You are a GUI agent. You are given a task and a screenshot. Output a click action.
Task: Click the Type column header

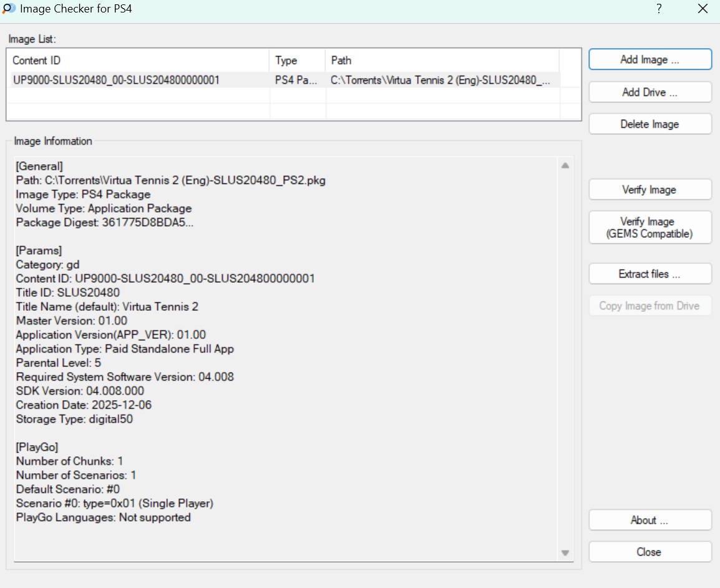(297, 61)
